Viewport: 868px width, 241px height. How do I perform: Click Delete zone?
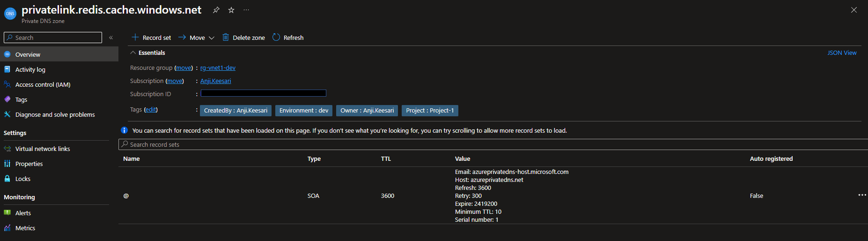pos(243,38)
